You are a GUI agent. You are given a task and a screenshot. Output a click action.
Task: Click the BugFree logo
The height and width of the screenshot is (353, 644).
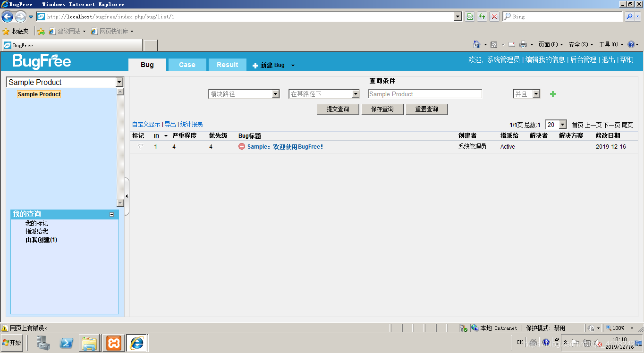coord(42,61)
